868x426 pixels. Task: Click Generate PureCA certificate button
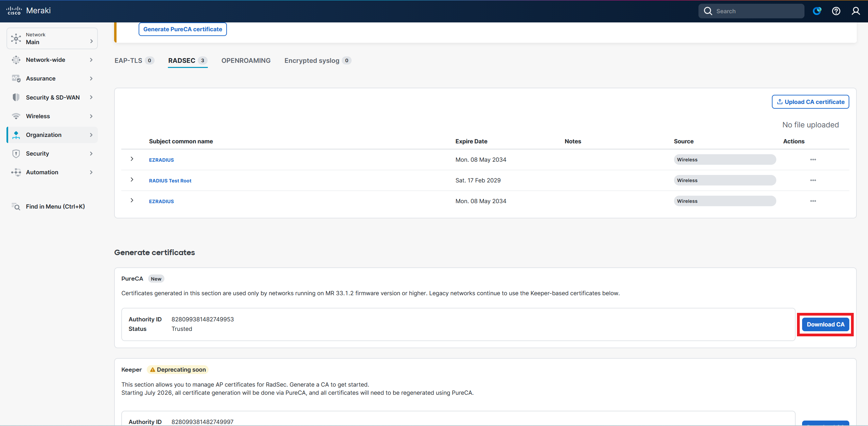pyautogui.click(x=183, y=29)
